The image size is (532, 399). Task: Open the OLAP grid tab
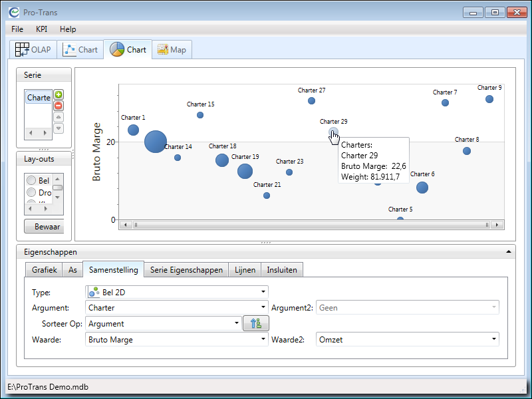(33, 50)
